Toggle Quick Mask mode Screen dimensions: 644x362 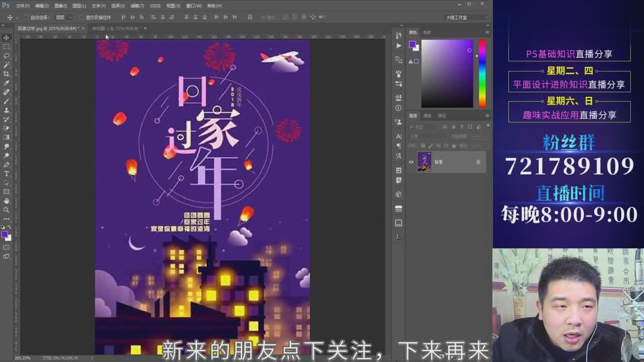click(7, 247)
